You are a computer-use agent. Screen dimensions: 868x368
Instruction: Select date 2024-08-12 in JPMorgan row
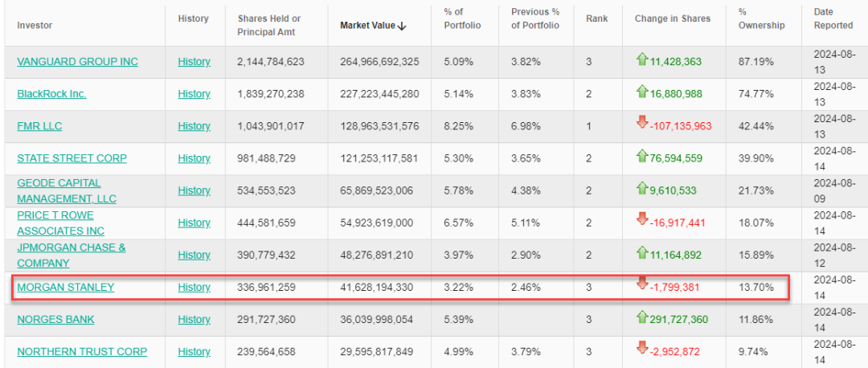(x=835, y=256)
